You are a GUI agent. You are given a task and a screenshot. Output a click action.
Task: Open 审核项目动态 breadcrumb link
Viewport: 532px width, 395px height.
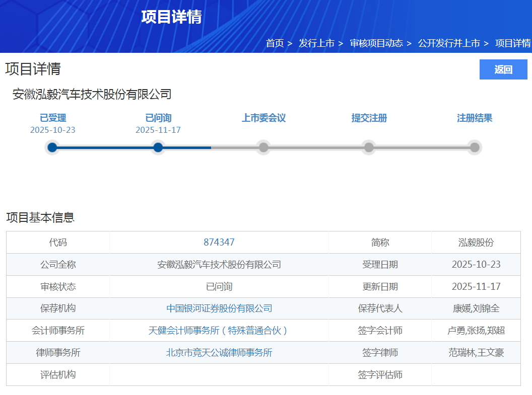(376, 43)
